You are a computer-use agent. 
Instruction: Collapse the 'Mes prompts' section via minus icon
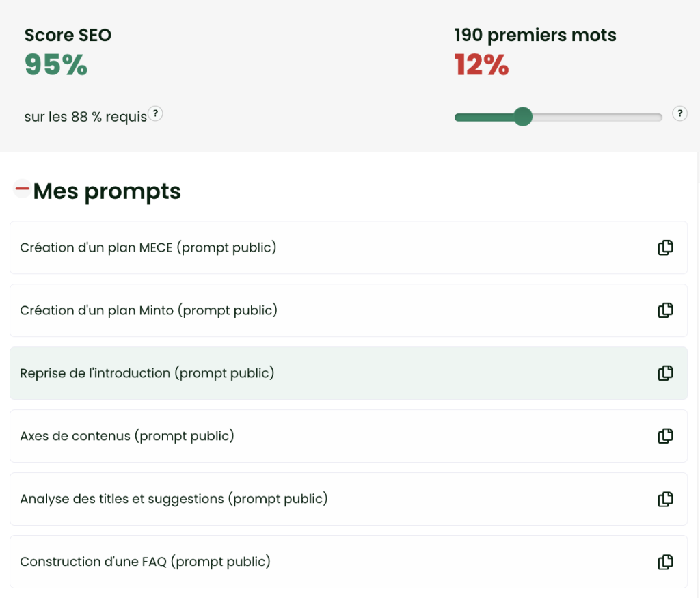[23, 189]
